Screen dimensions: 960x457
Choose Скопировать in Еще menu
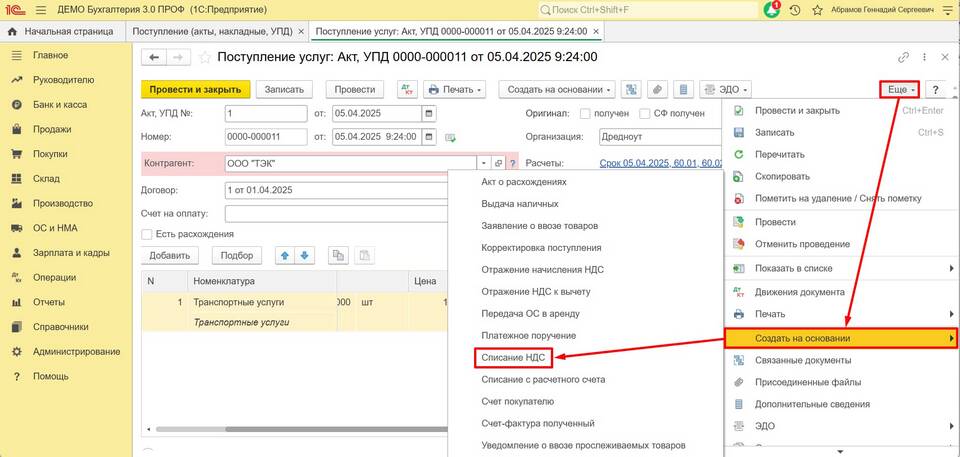(782, 176)
